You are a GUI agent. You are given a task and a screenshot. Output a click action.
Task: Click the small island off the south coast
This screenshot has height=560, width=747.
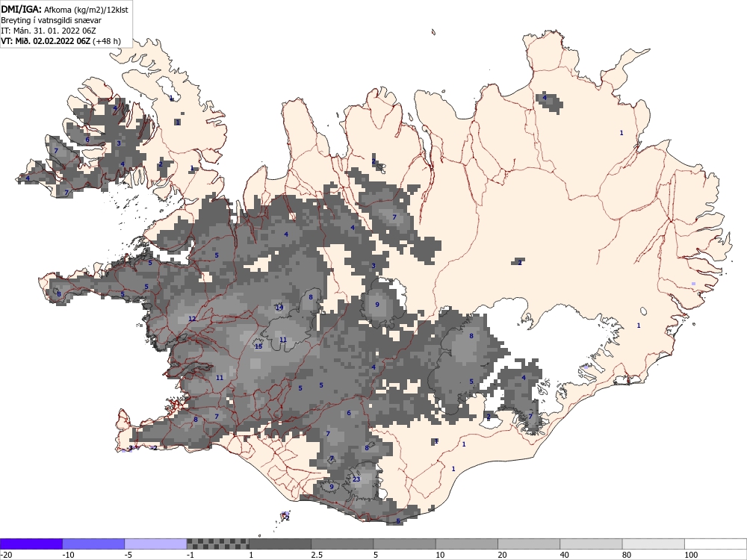click(x=285, y=517)
